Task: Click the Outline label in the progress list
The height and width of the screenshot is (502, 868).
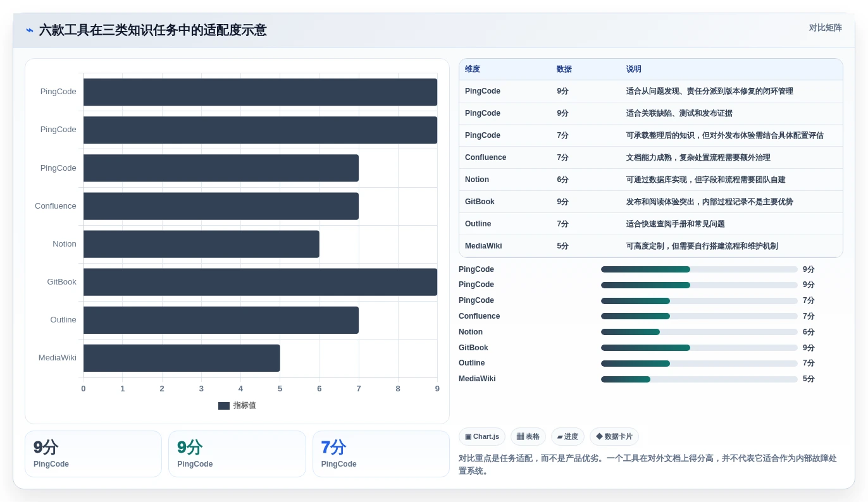Action: pyautogui.click(x=472, y=363)
